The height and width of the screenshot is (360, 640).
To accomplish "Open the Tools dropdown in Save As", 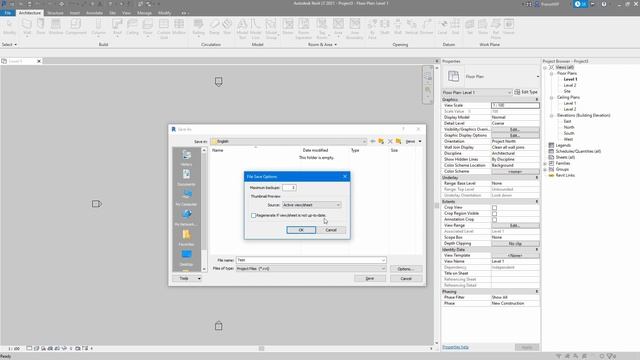I will 187,278.
